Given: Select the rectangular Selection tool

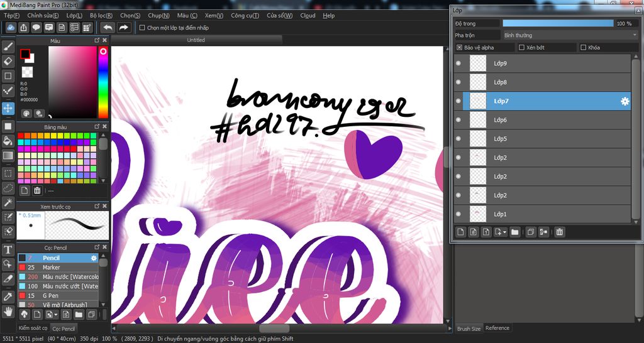Looking at the screenshot, I should [x=8, y=173].
